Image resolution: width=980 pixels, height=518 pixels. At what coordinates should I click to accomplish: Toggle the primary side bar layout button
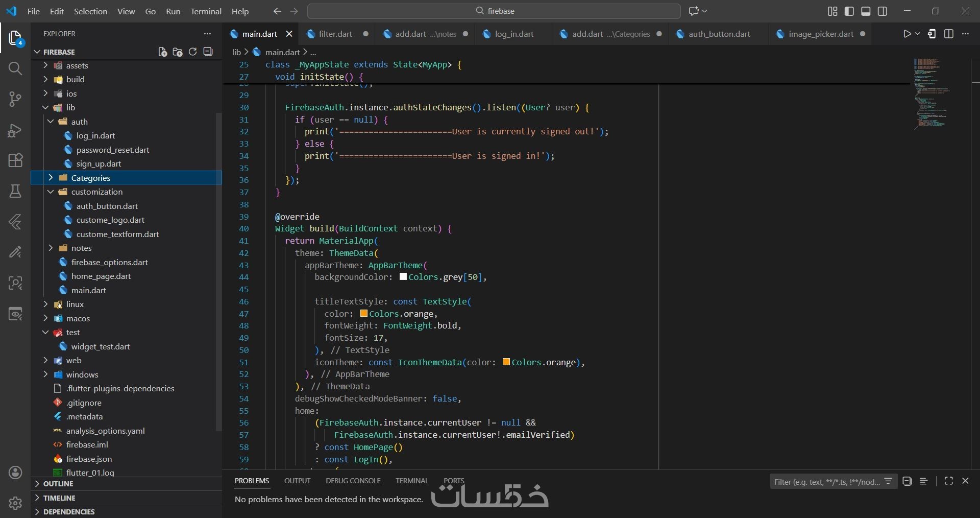point(849,11)
